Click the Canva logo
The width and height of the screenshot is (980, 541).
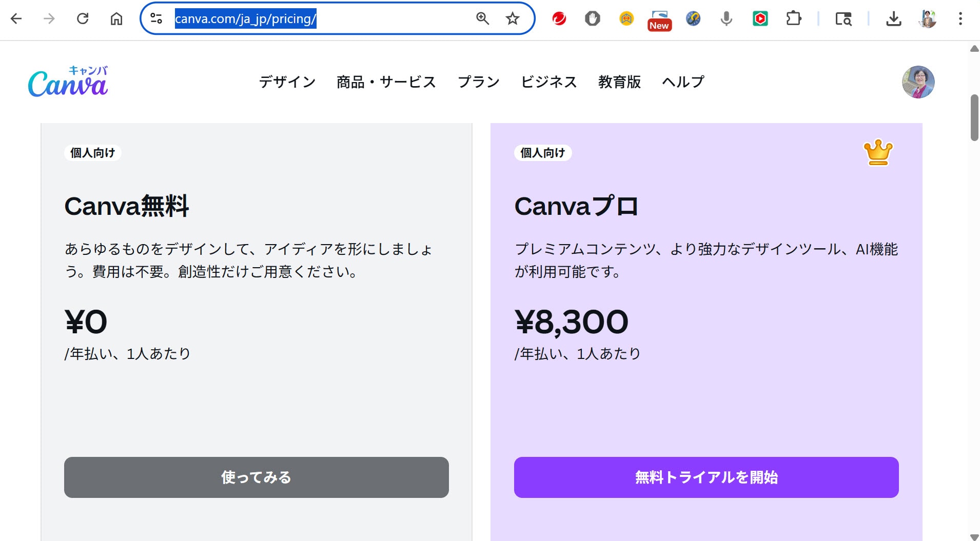point(68,82)
